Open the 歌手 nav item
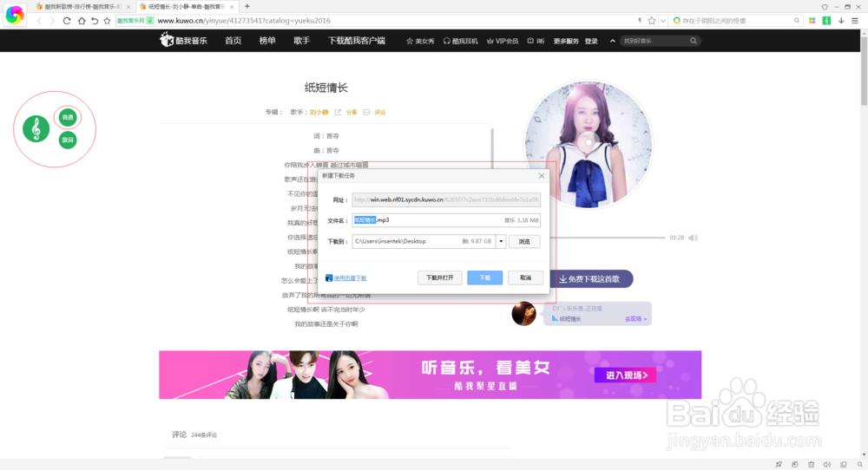 tap(302, 41)
